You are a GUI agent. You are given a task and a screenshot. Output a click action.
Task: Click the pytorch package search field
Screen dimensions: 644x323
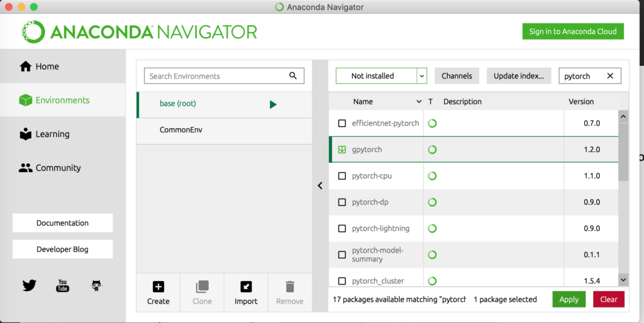[x=590, y=76]
